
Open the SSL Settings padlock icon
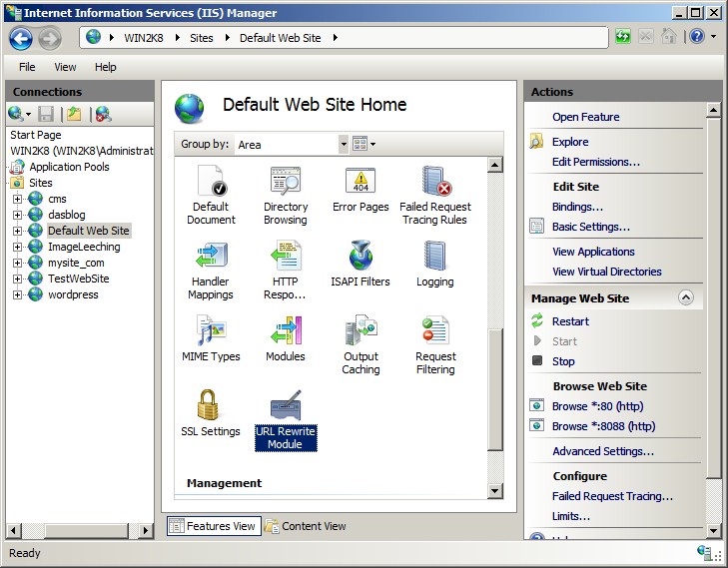(208, 404)
